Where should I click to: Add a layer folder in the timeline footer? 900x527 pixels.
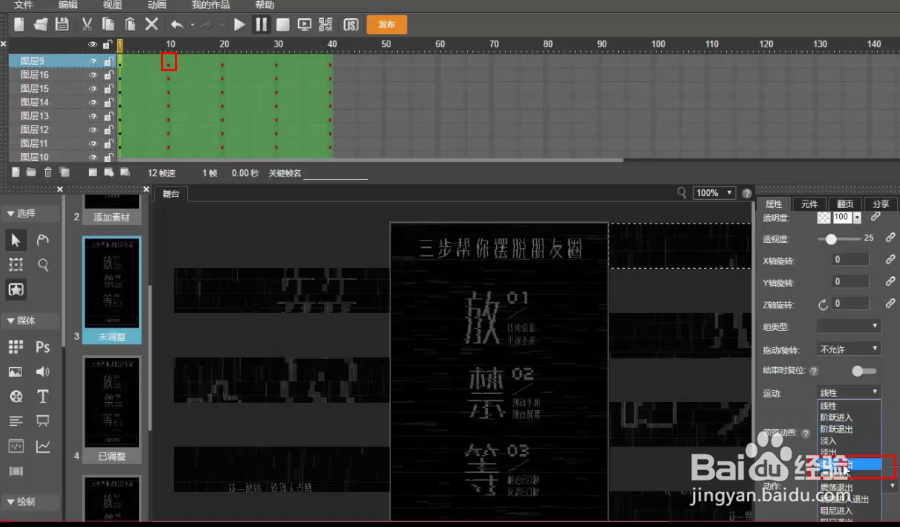pyautogui.click(x=31, y=172)
